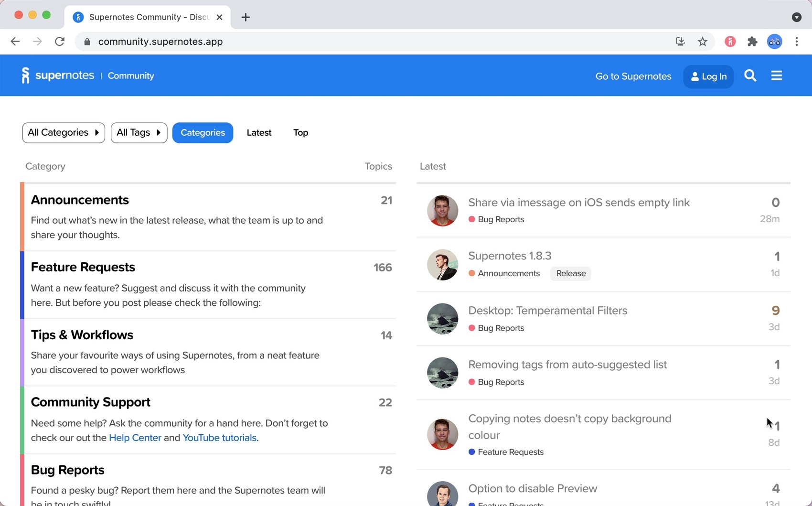
Task: Expand the All Tags dropdown
Action: [139, 133]
